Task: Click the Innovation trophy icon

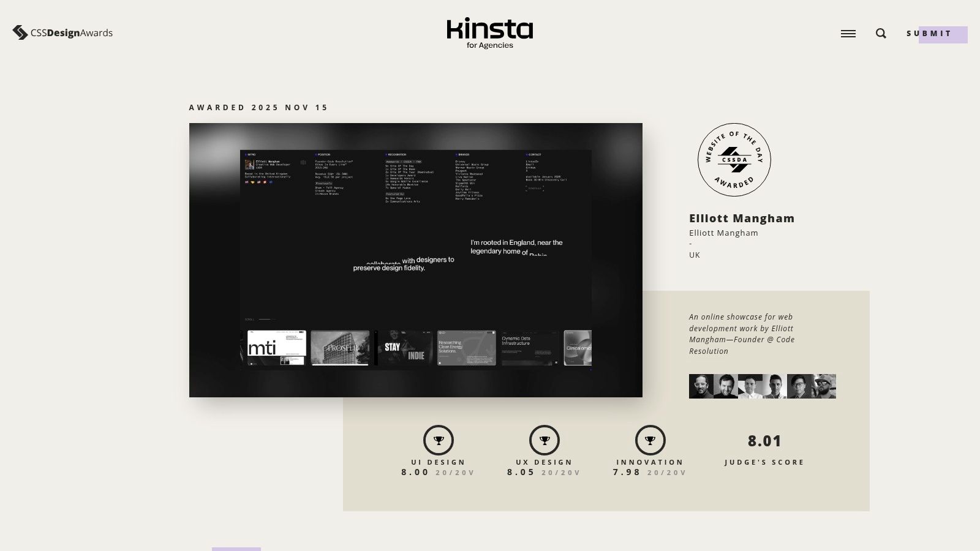Action: 650,440
